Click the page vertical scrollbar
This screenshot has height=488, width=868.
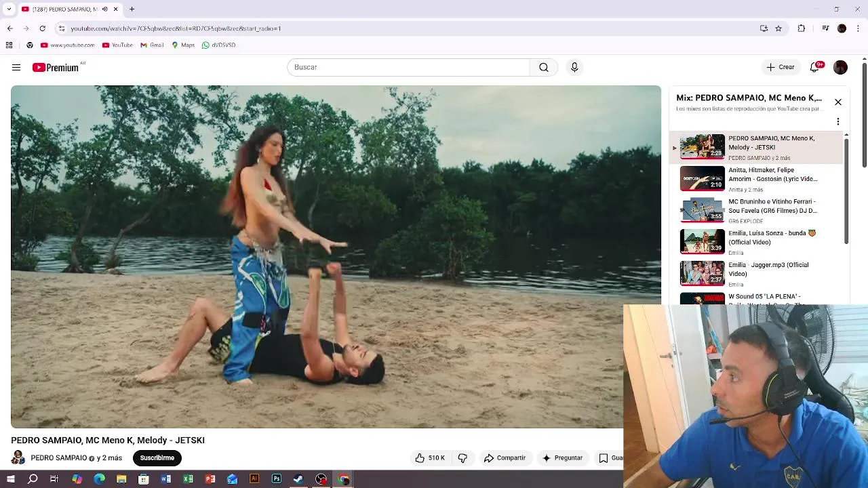click(x=865, y=115)
